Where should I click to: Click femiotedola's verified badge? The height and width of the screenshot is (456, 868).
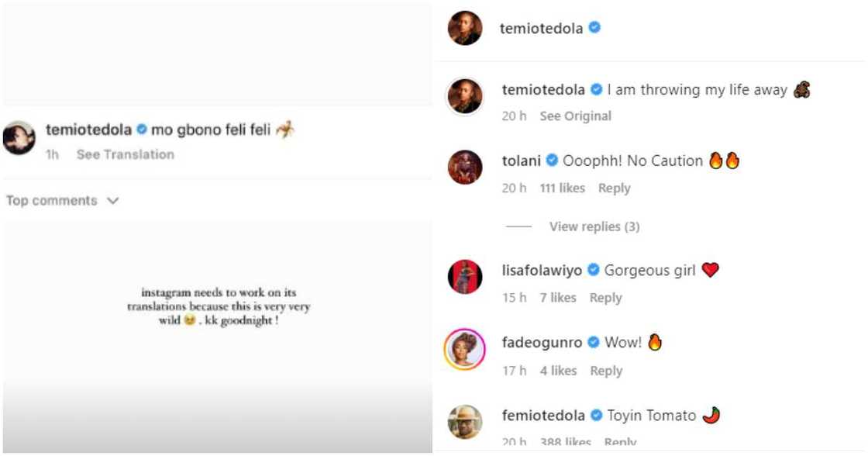596,416
